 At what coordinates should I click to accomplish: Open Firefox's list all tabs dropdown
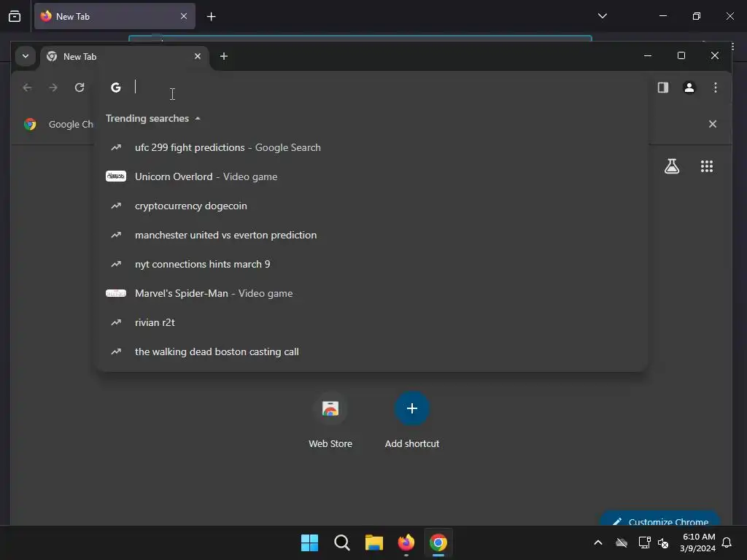click(602, 16)
